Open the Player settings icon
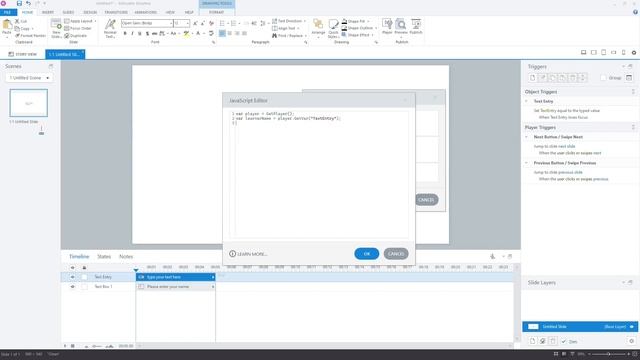 click(387, 24)
